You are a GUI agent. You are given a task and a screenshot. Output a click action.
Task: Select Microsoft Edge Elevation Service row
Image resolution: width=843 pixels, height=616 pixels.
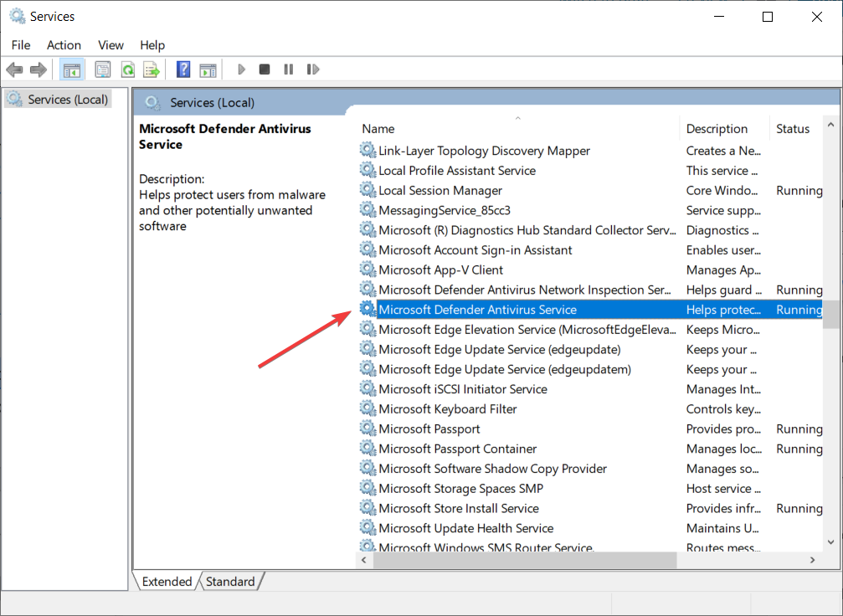coord(590,330)
